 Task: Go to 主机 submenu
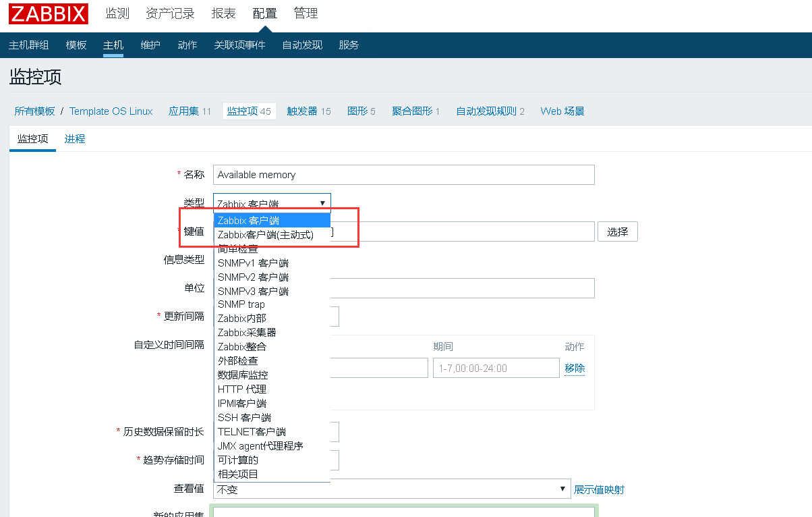113,45
